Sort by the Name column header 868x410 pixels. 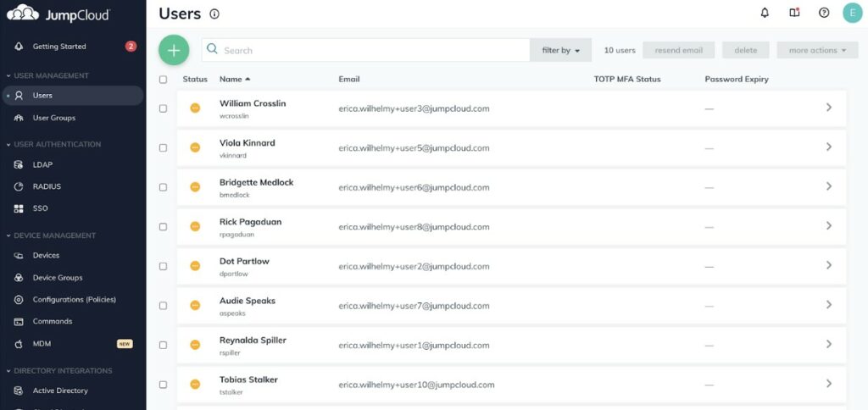(235, 79)
